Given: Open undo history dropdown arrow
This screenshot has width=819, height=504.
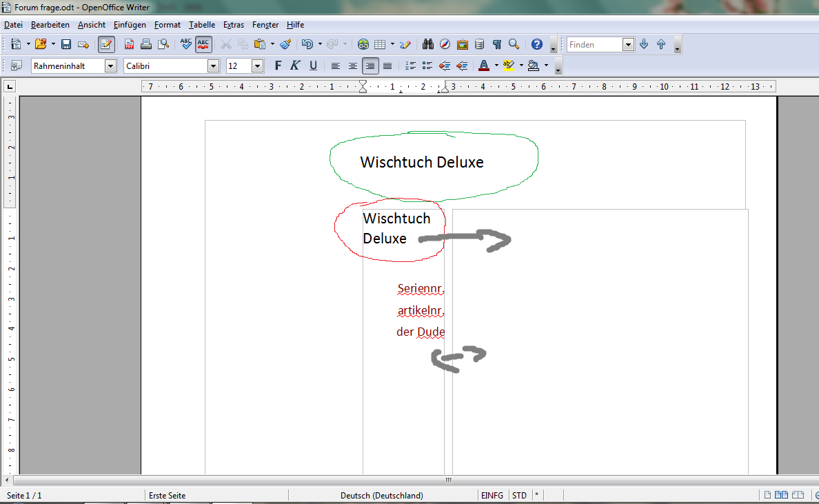Looking at the screenshot, I should click(x=320, y=44).
